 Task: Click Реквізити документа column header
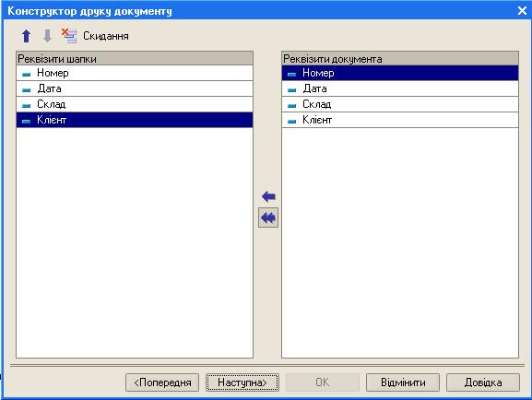tap(400, 59)
